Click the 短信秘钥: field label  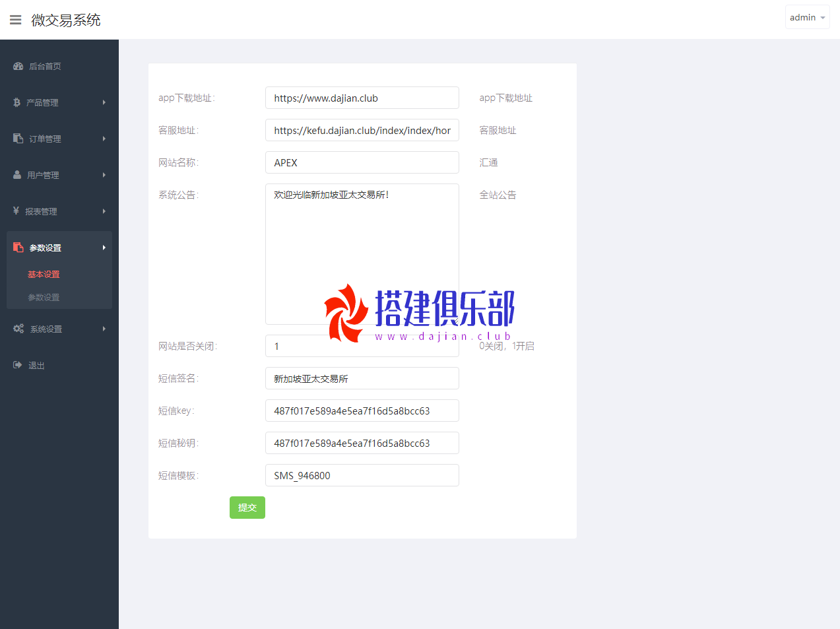179,443
